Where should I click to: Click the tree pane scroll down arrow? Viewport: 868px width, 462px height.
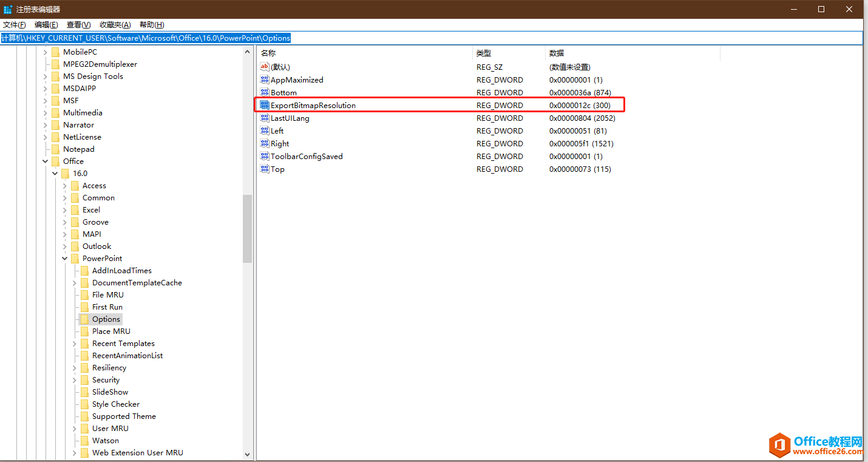pyautogui.click(x=247, y=454)
